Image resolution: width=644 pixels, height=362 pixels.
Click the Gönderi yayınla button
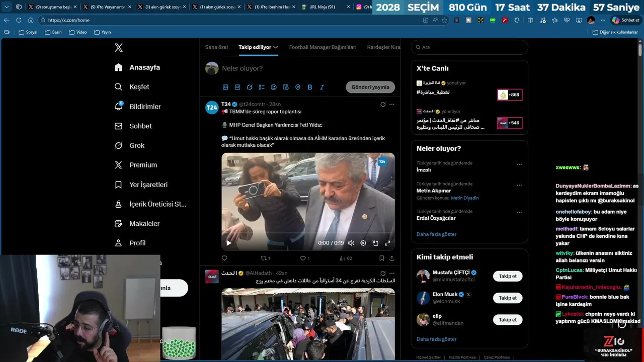[x=370, y=87]
